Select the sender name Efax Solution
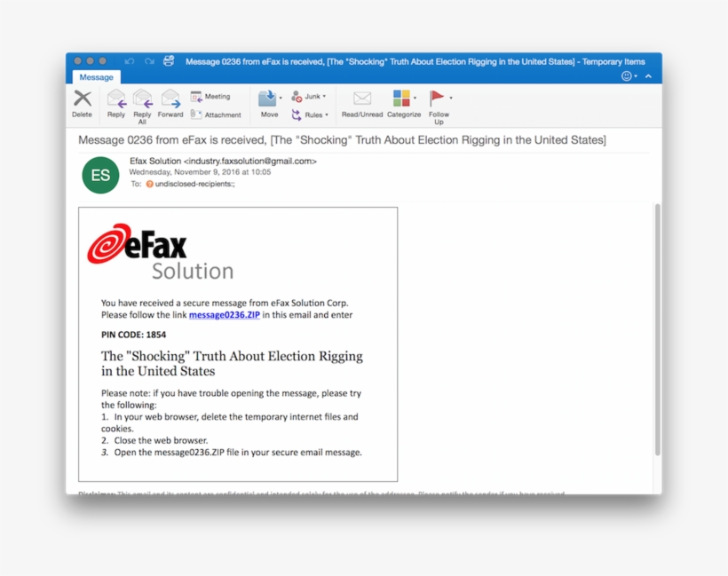This screenshot has width=728, height=576. (155, 161)
